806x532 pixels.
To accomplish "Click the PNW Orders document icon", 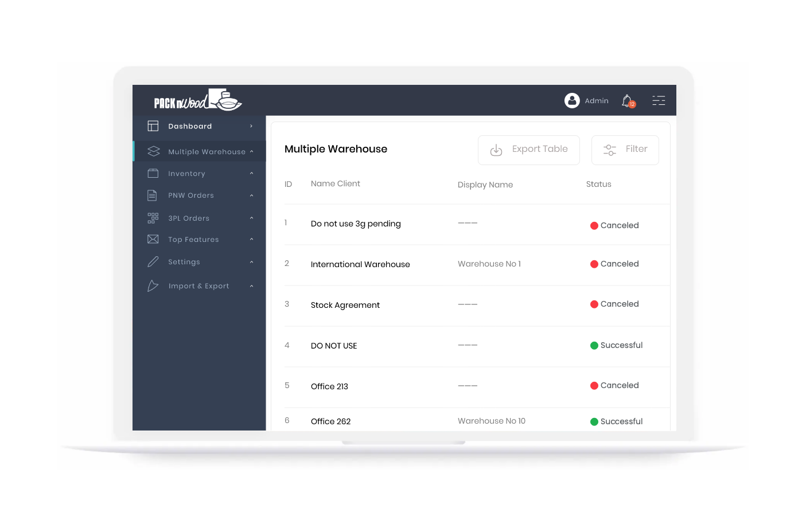I will pos(153,195).
